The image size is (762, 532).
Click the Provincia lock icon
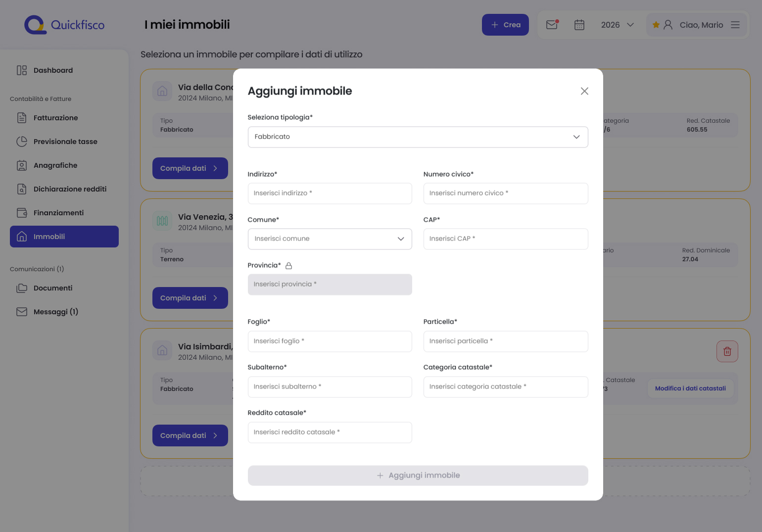(x=289, y=266)
